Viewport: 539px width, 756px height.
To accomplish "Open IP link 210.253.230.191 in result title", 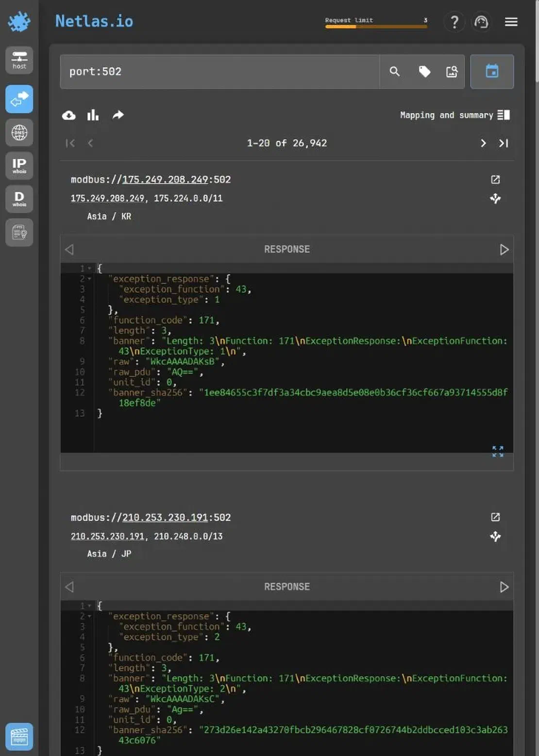I will (x=165, y=518).
